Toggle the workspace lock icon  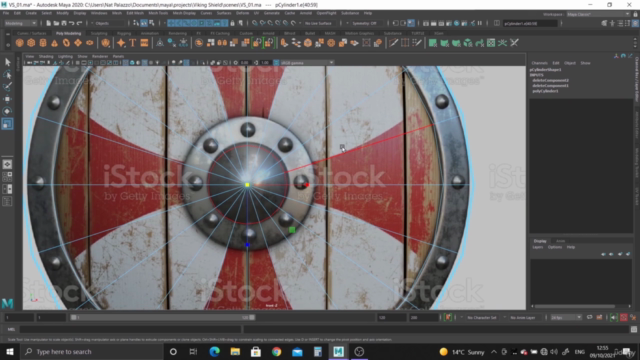[x=636, y=14]
